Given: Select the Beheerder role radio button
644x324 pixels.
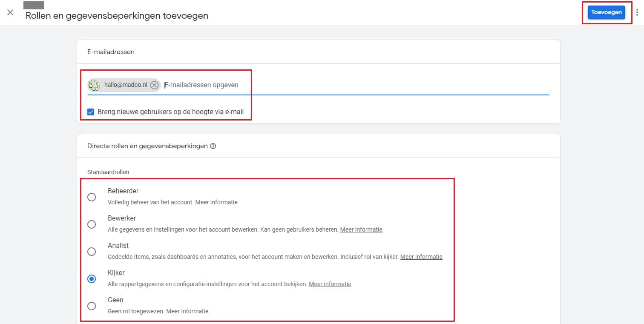Looking at the screenshot, I should click(x=92, y=197).
